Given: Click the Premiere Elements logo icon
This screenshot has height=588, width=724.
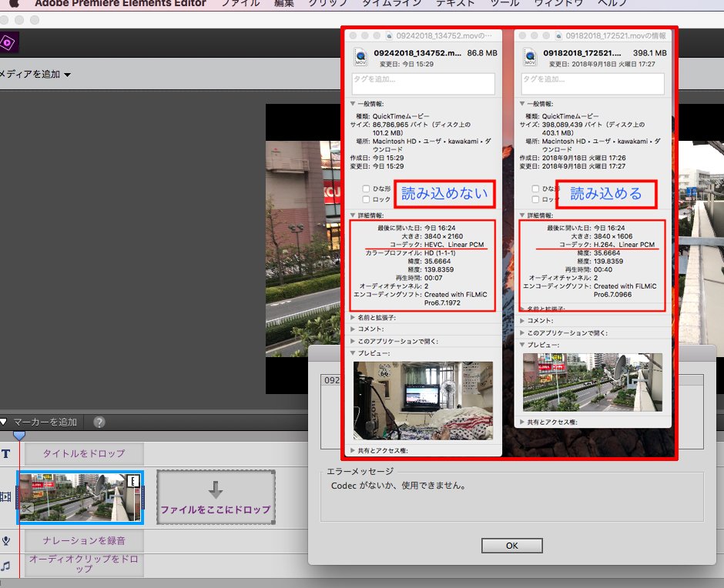Looking at the screenshot, I should coord(8,43).
